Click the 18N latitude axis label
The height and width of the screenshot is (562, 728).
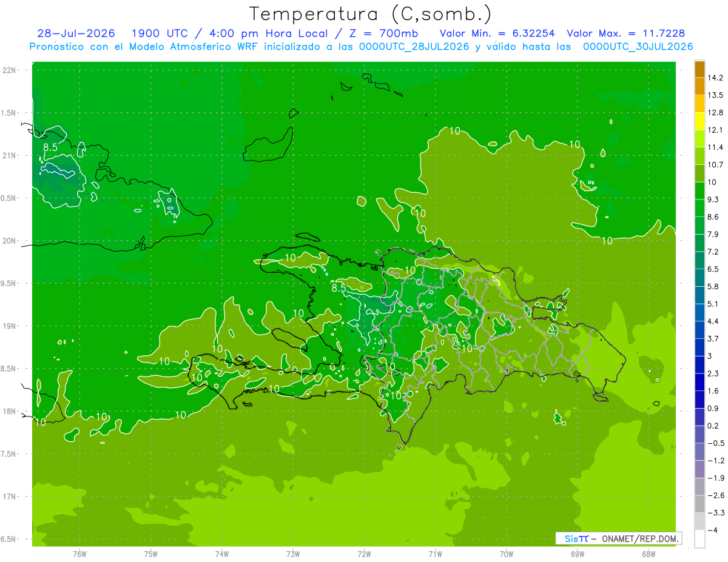[10, 411]
